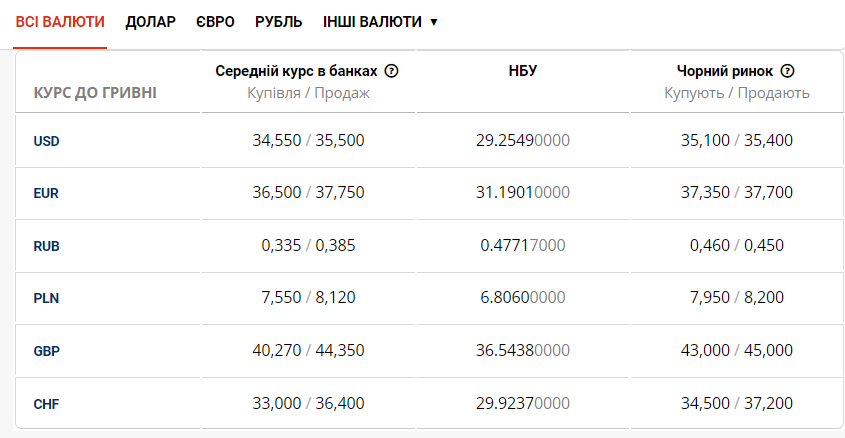The height and width of the screenshot is (438, 845).
Task: Click the CHF currency link
Action: point(46,404)
